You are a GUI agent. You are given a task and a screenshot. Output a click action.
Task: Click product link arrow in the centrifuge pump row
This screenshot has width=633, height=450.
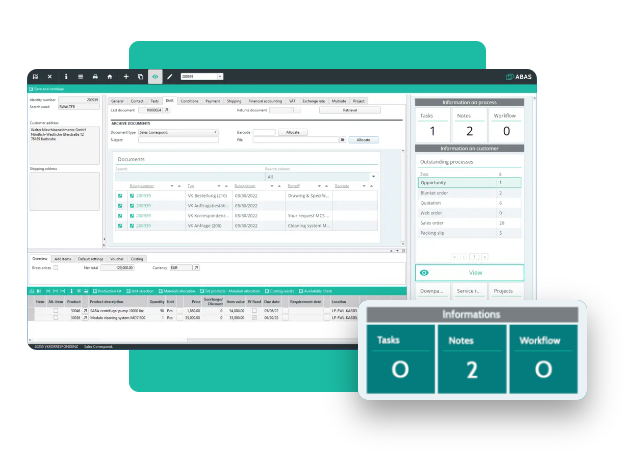point(85,311)
